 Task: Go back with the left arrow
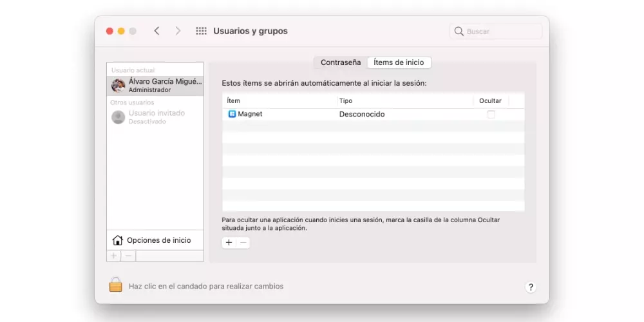(x=156, y=31)
